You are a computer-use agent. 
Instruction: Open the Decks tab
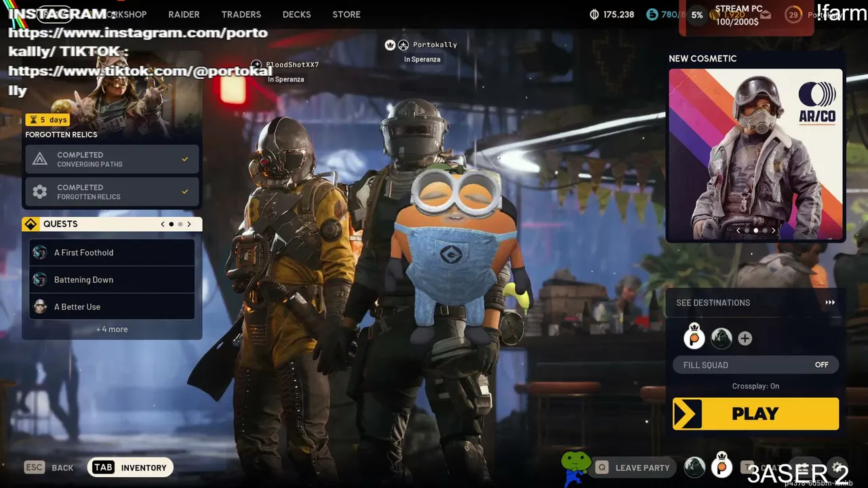[296, 14]
